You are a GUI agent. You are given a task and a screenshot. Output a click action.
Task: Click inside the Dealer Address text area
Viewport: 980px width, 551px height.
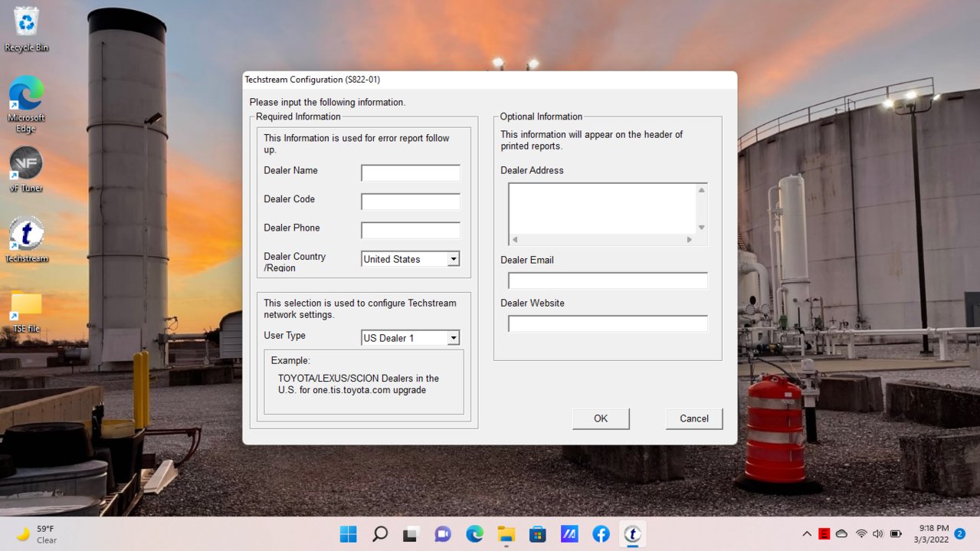(602, 208)
